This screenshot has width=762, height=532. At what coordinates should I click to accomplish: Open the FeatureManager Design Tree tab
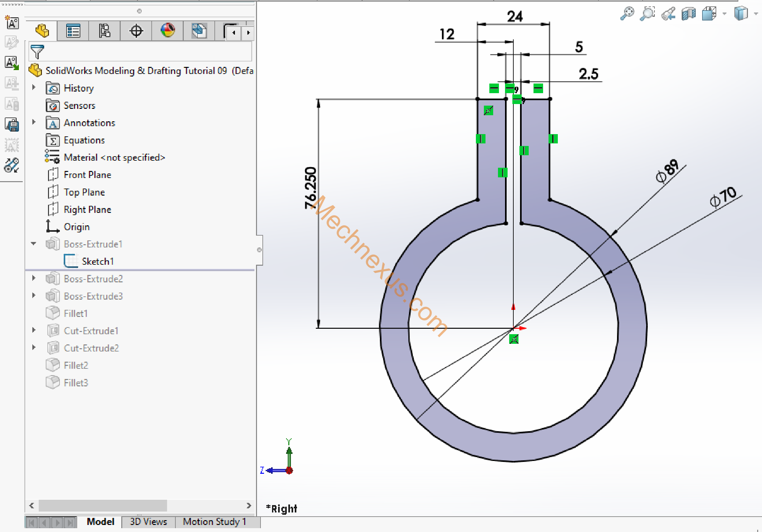(x=42, y=31)
